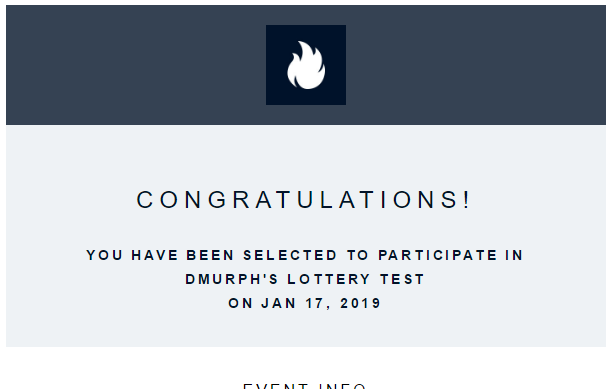Click the empty gray panel area above CONGRATULATIONS

pos(306,156)
